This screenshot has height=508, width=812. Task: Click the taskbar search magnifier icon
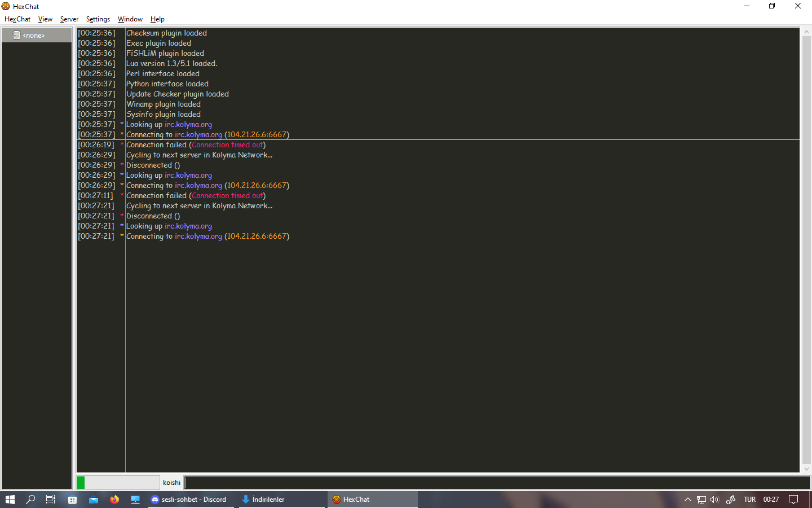tap(30, 500)
